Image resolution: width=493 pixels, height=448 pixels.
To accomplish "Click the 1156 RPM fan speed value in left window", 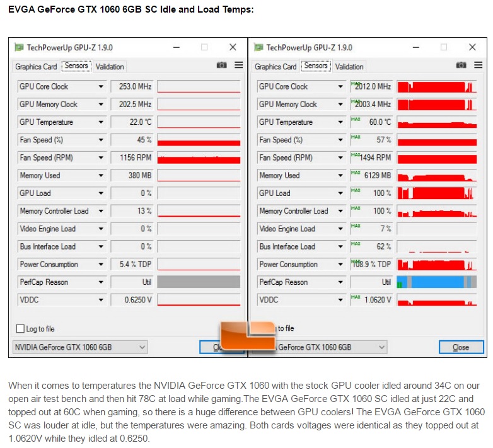I will (132, 158).
